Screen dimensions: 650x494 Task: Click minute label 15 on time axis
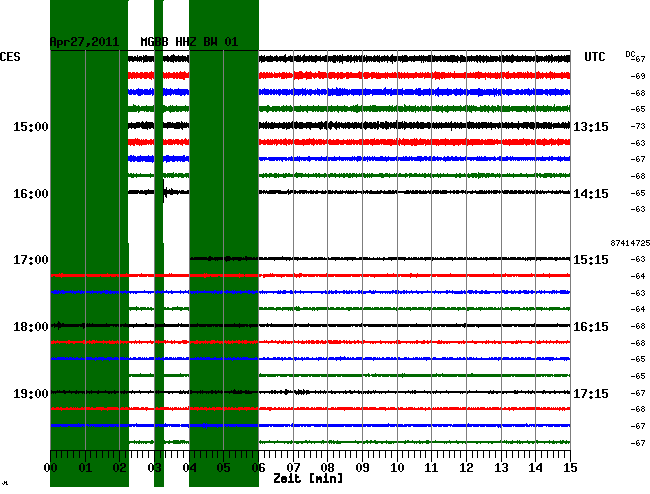pos(570,467)
